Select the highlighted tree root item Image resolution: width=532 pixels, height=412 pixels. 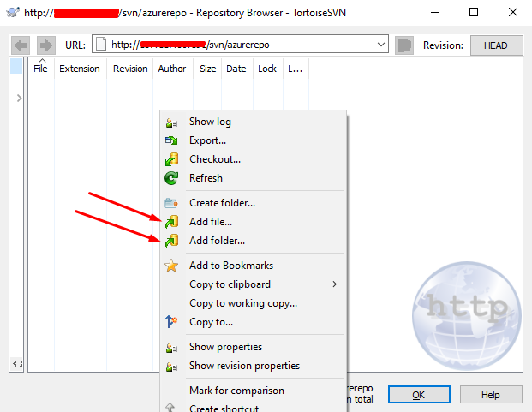[x=16, y=66]
